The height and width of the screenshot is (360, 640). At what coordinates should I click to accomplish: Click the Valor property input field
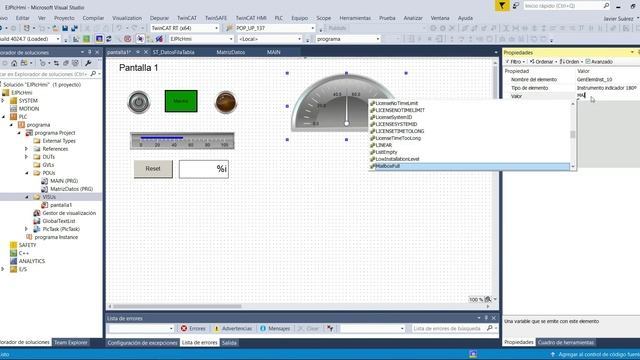click(608, 96)
